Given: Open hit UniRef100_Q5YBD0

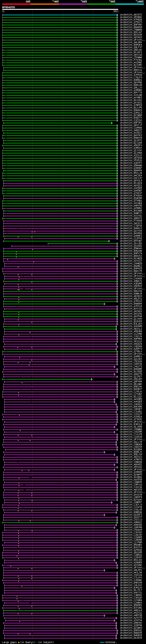Looking at the screenshot, I should (x=131, y=17).
